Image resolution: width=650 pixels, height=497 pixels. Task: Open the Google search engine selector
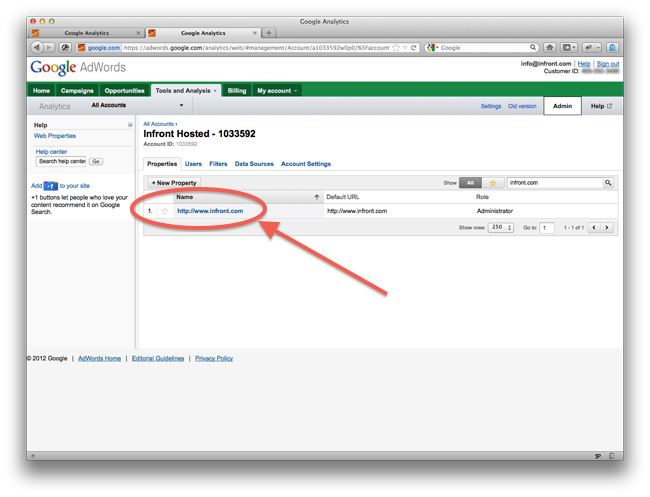[432, 48]
